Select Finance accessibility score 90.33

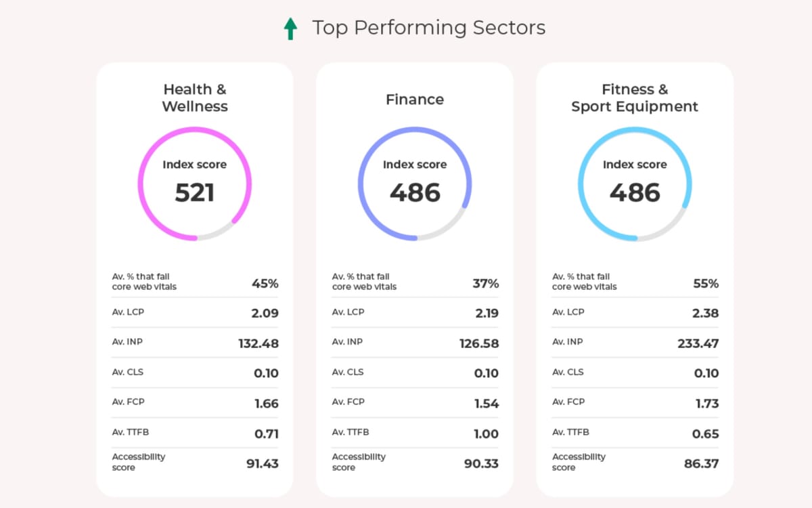click(x=481, y=464)
